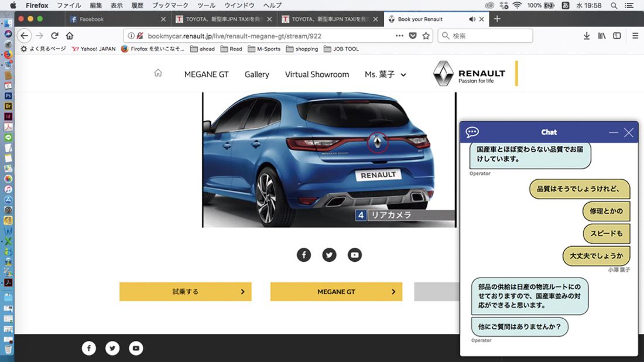Open the 履歴 menu
Screen dimensions: 644x362
click(137, 5)
